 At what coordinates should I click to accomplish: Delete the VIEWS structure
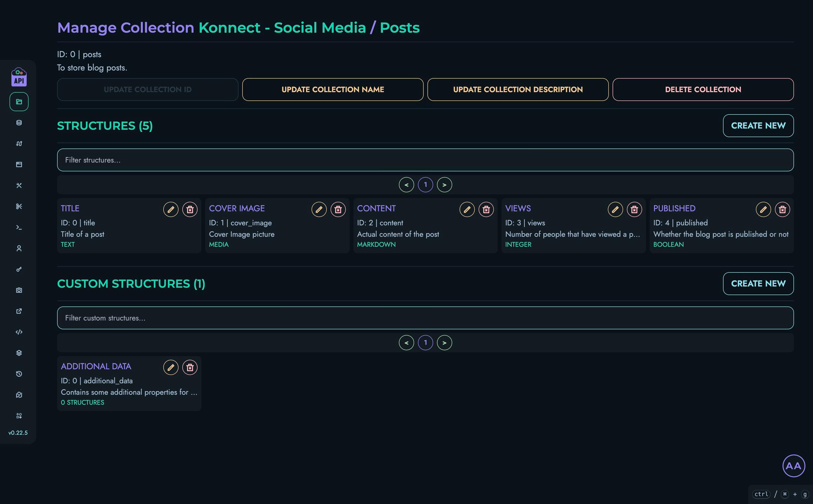tap(634, 209)
